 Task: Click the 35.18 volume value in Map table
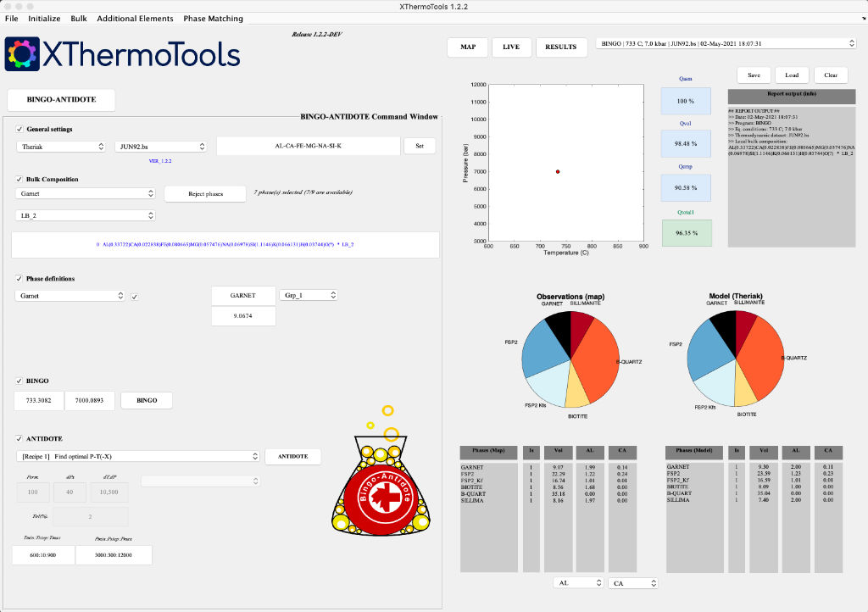pyautogui.click(x=558, y=494)
